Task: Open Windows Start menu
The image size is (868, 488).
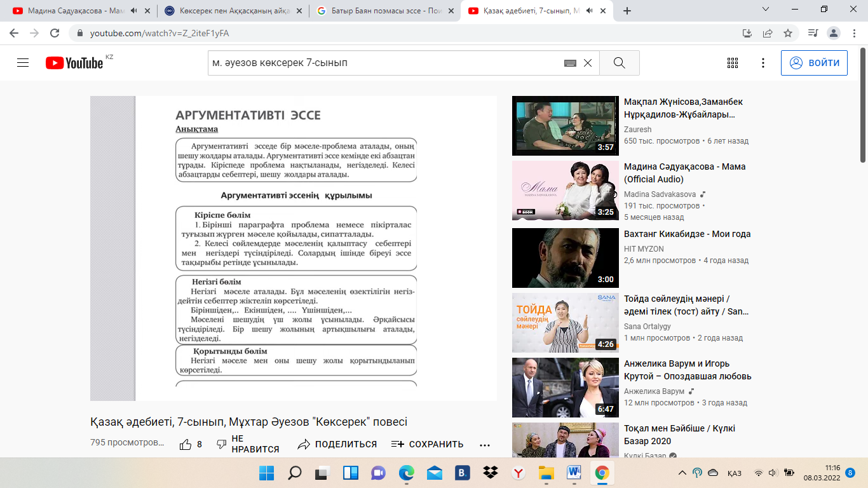Action: tap(267, 473)
